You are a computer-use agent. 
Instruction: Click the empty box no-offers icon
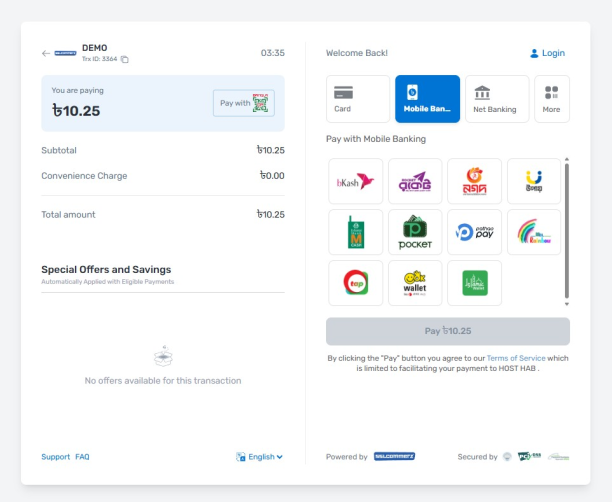click(x=163, y=356)
